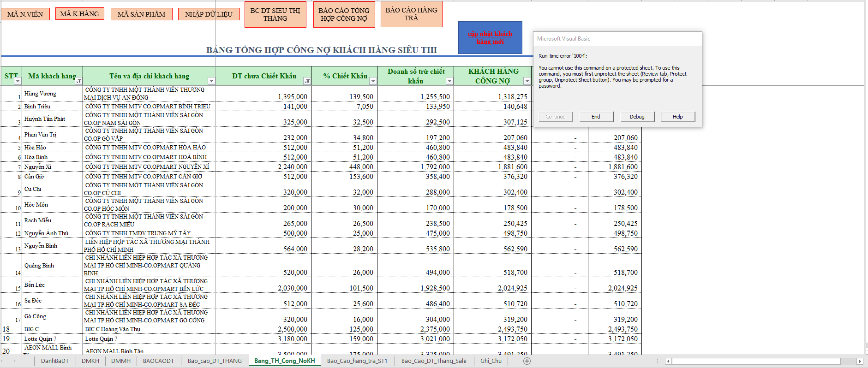Open filter dropdown for Mã khách hàng column
The width and height of the screenshot is (868, 368).
click(79, 81)
